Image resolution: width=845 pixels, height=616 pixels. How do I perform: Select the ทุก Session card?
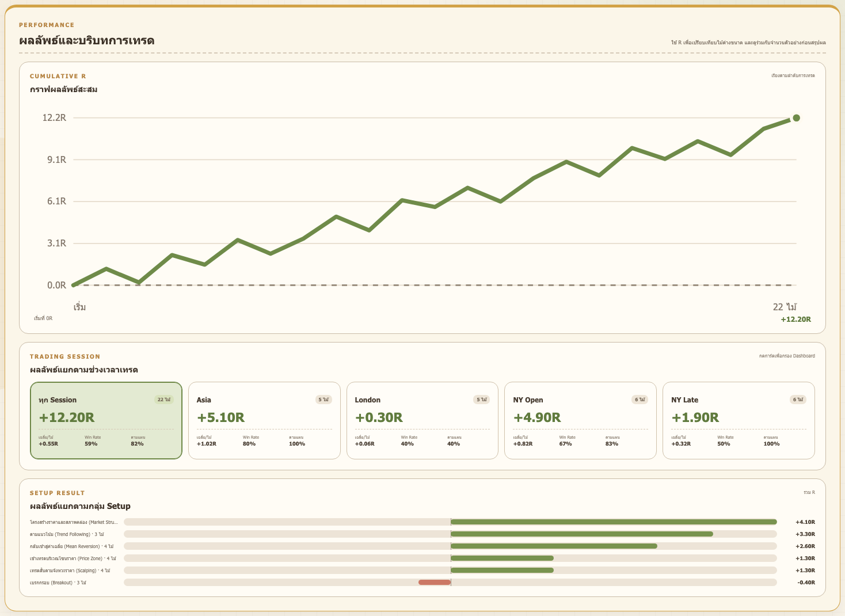[106, 421]
